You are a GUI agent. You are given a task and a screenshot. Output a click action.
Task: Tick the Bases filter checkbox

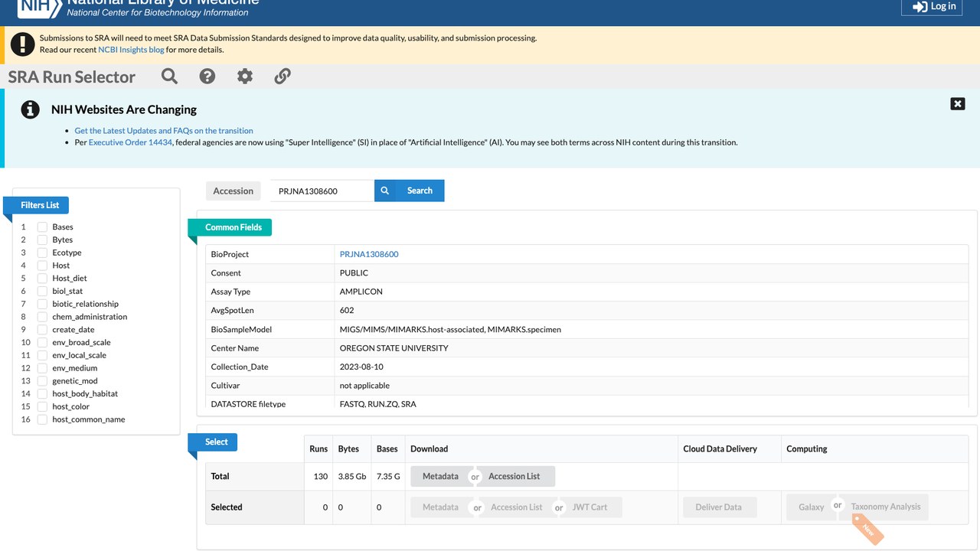point(43,227)
